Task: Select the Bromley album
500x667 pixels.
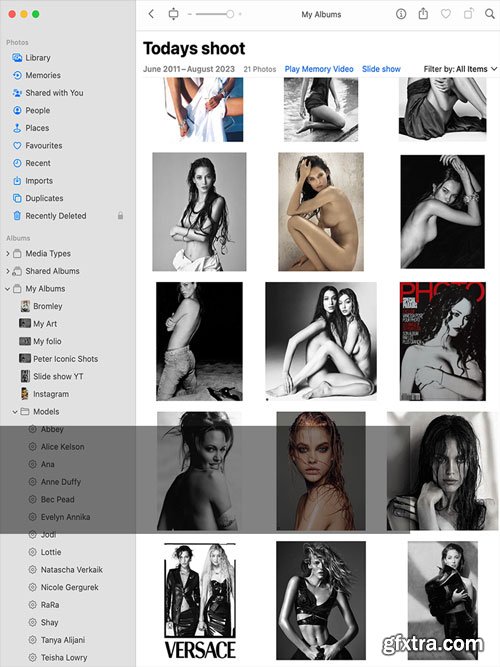Action: 48,306
